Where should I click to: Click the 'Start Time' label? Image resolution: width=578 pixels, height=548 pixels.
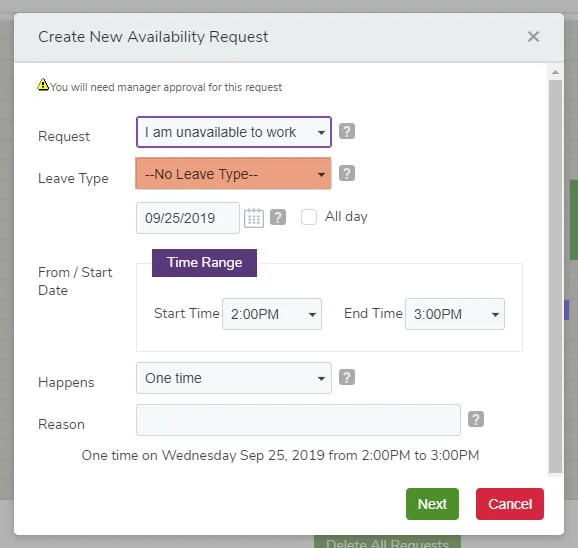(187, 313)
